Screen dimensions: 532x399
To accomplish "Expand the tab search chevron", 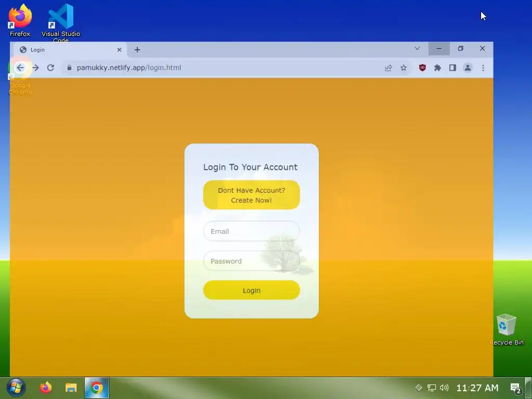I will pos(417,48).
